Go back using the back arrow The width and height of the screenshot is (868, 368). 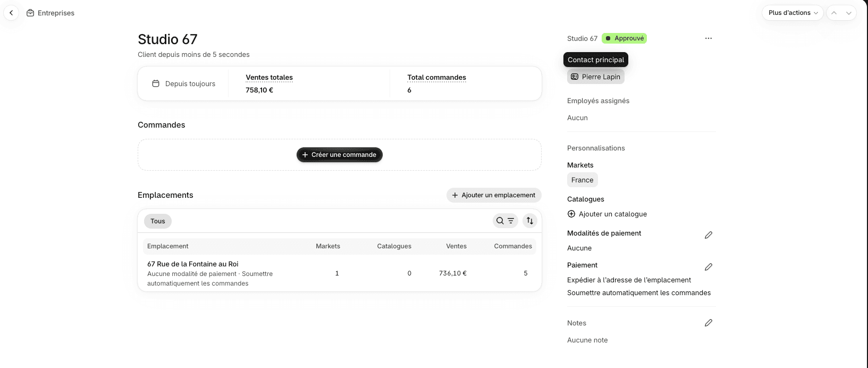[11, 13]
